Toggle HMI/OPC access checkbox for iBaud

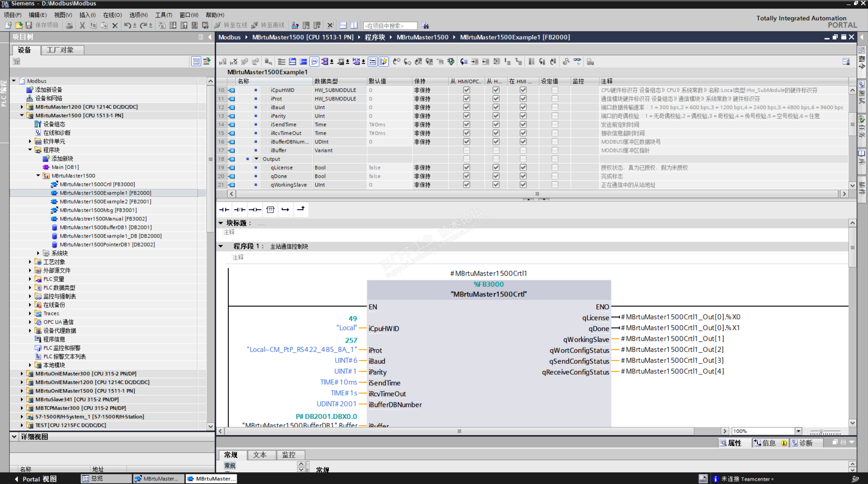(466, 107)
